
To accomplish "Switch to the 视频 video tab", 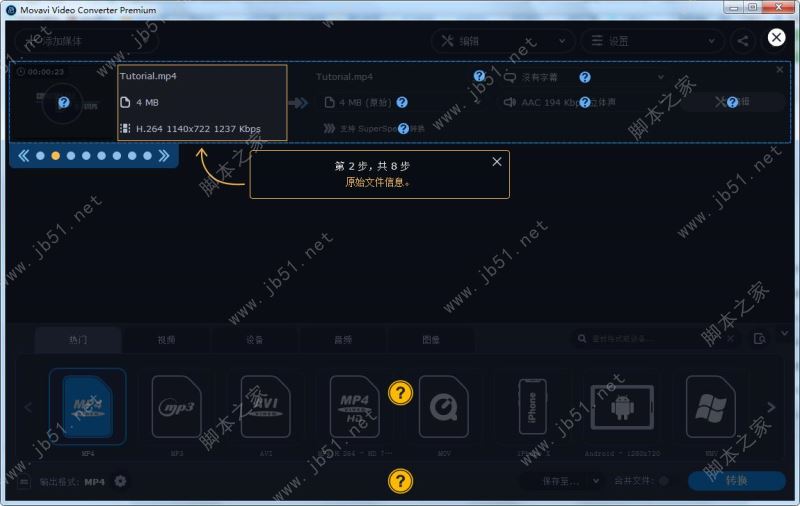I will coord(166,340).
